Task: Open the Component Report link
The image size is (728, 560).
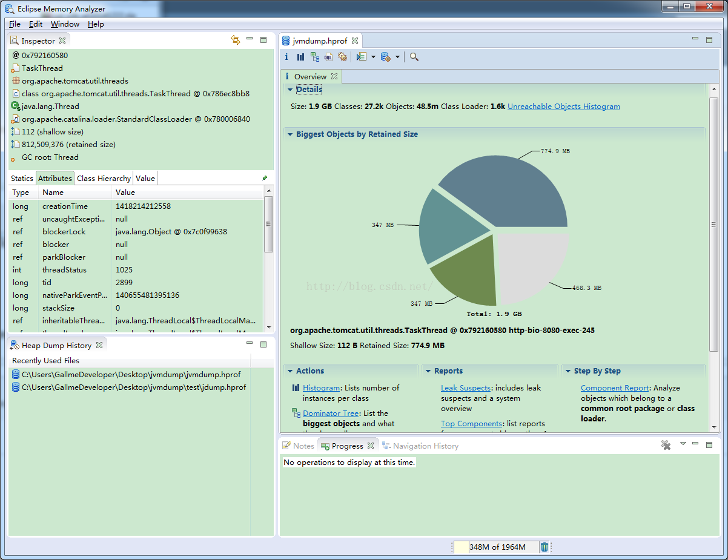Action: point(615,387)
